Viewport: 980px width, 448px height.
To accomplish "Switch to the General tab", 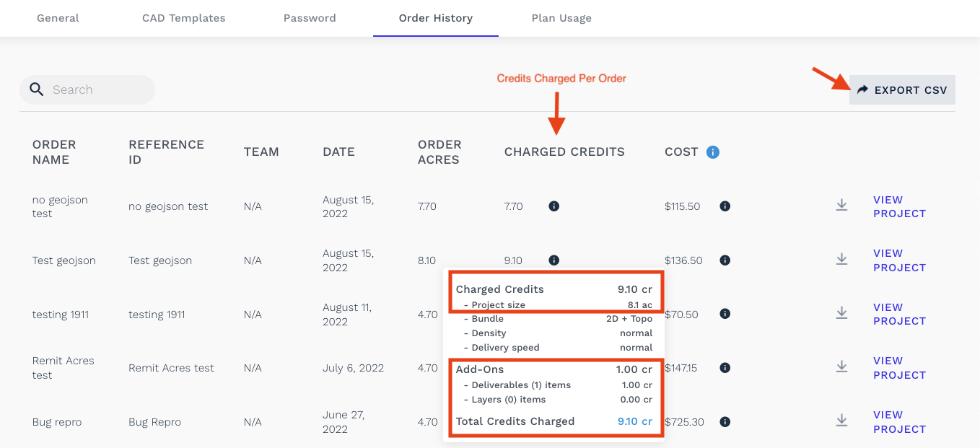I will [x=58, y=18].
